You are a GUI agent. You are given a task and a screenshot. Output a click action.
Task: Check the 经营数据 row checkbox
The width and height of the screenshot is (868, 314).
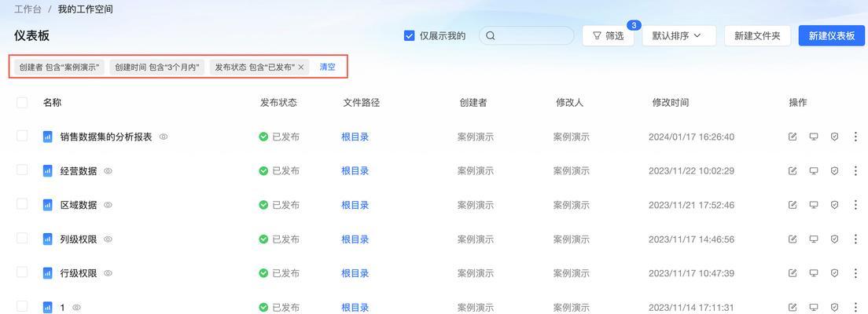coord(22,170)
